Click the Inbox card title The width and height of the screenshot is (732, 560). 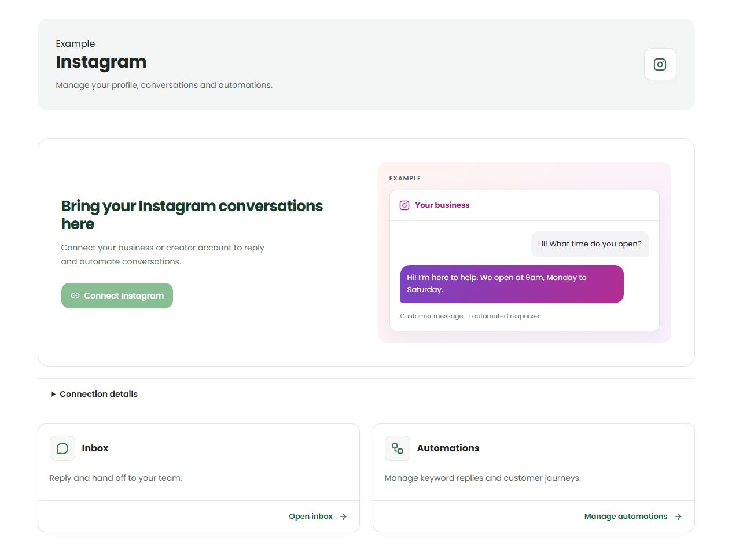[x=95, y=448]
